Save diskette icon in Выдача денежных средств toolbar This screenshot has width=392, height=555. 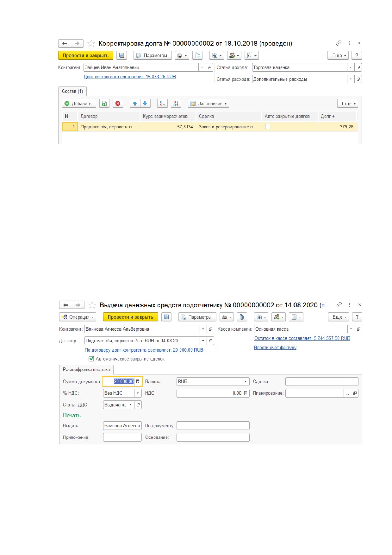[166, 317]
